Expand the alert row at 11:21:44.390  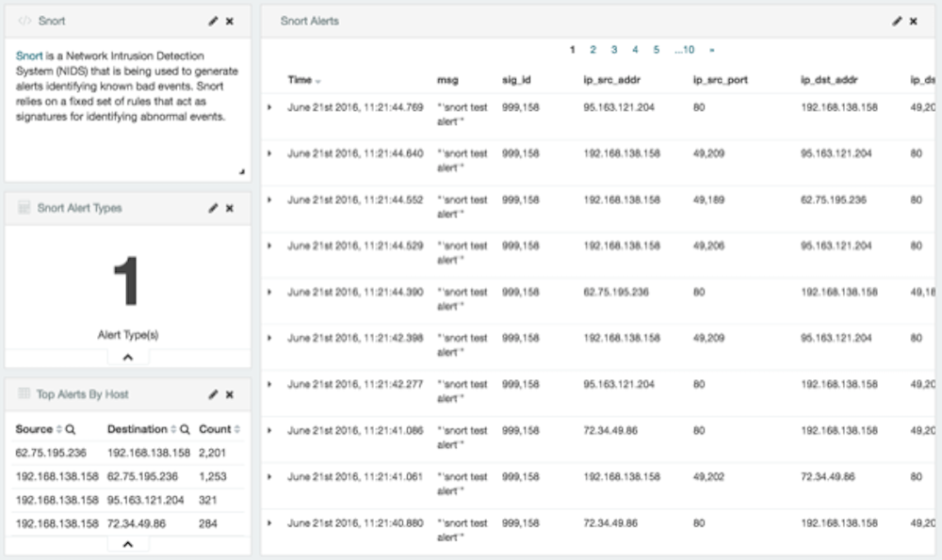pos(269,293)
